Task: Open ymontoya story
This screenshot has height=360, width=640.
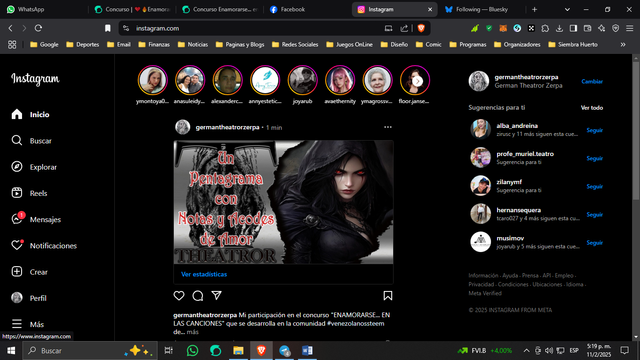Action: tap(152, 80)
